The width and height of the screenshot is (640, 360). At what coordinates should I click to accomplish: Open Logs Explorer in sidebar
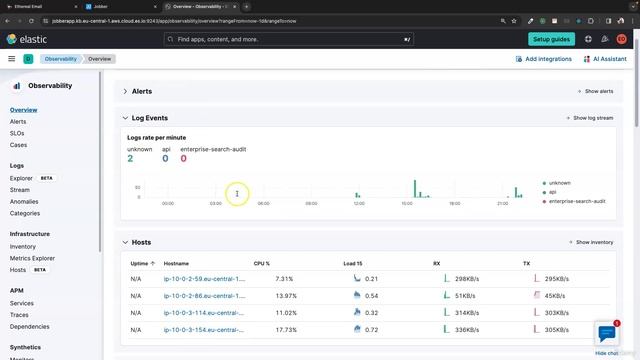(21, 178)
